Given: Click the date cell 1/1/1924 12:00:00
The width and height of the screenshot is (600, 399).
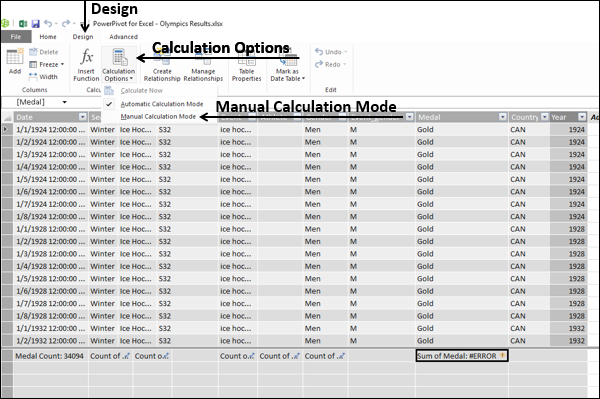Looking at the screenshot, I should (x=51, y=130).
